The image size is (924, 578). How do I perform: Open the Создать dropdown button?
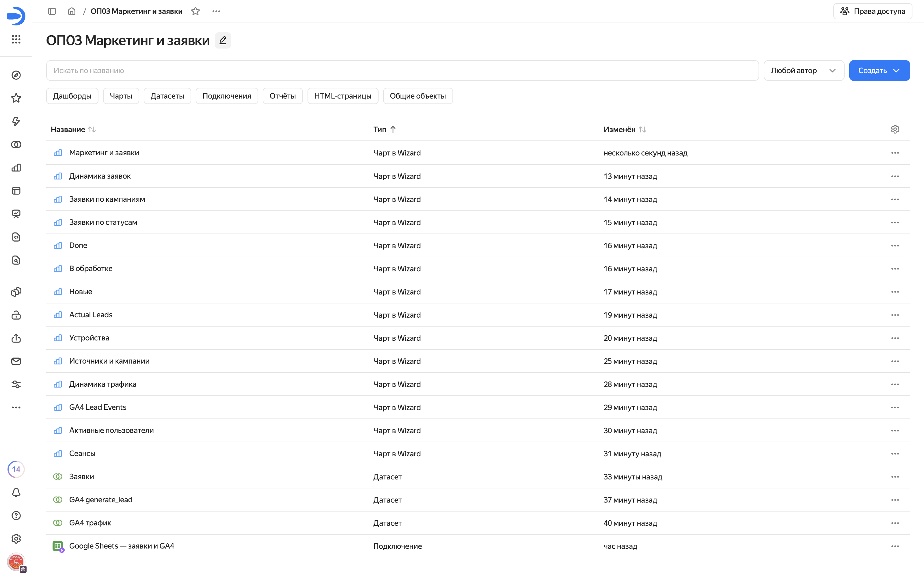click(x=879, y=70)
